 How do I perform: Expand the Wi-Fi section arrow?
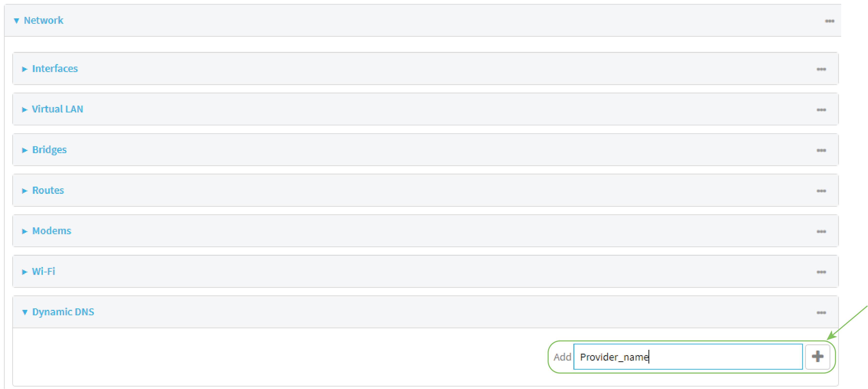(x=25, y=272)
